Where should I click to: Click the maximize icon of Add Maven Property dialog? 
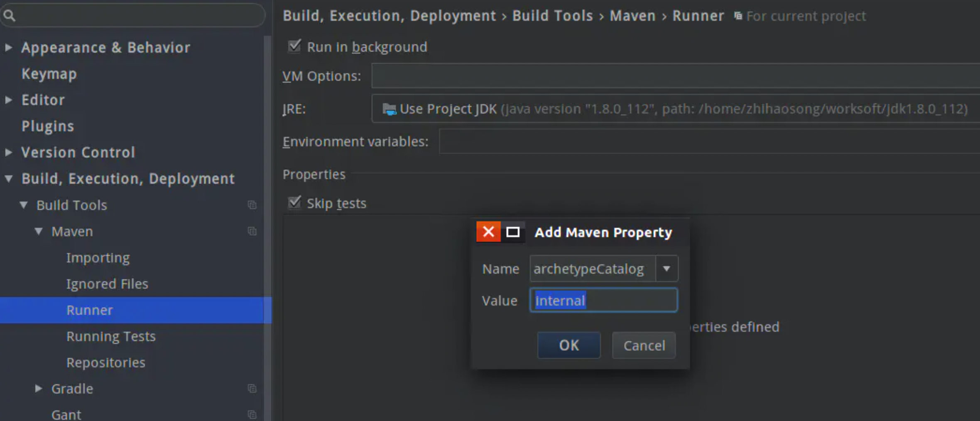click(513, 232)
